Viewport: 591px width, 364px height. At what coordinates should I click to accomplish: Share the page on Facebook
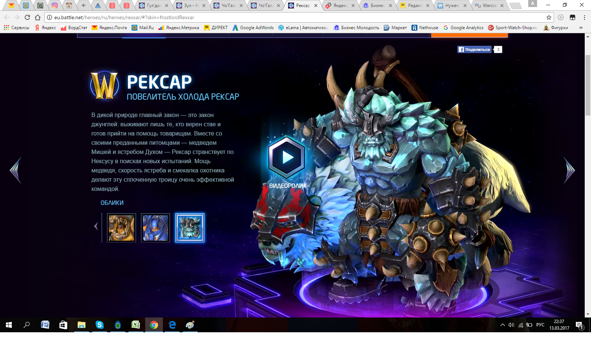[x=475, y=49]
